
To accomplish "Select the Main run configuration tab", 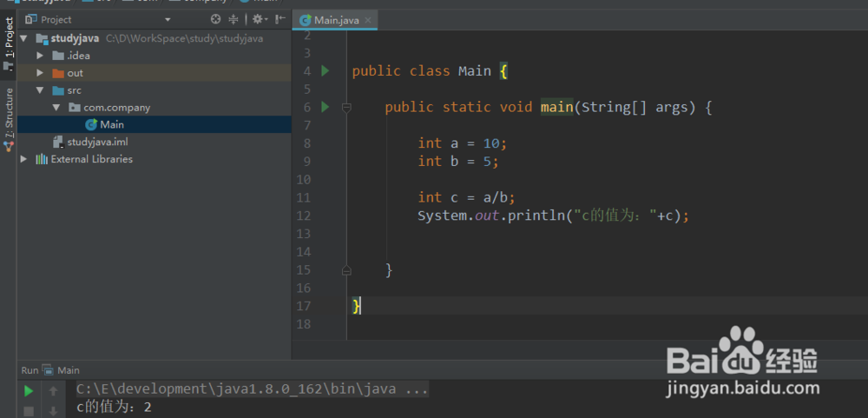I will pyautogui.click(x=62, y=370).
